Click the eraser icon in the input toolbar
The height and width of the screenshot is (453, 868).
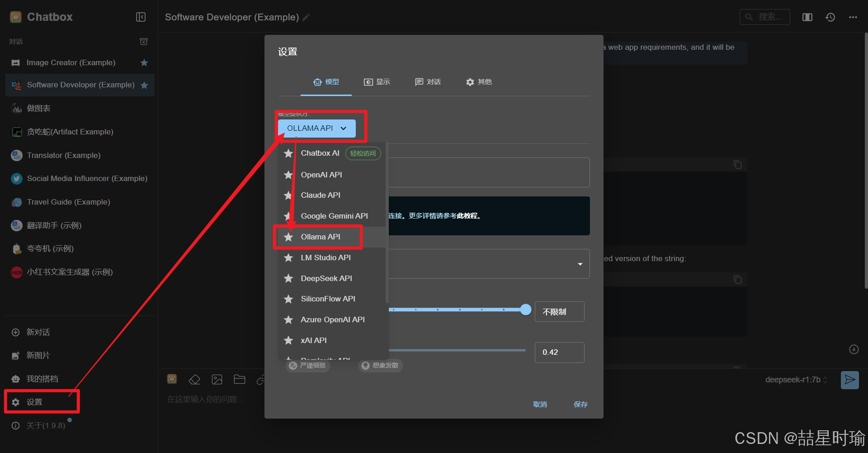(x=194, y=380)
